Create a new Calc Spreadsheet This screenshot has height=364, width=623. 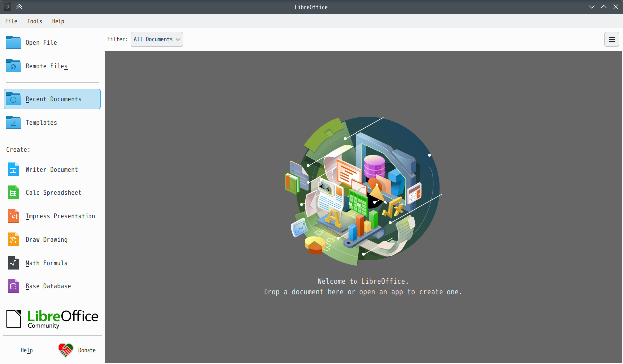[x=52, y=192]
